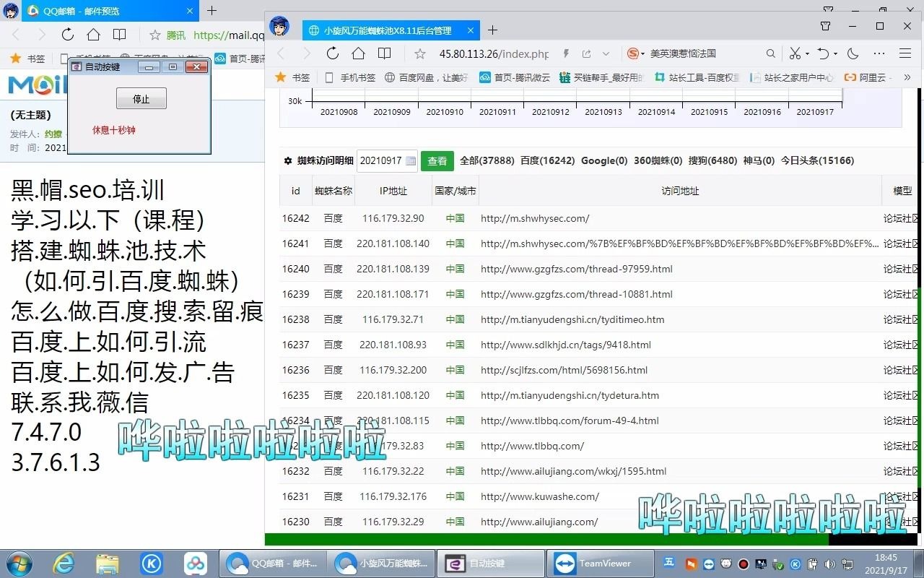Open new tab in spider pool browser
The width and height of the screenshot is (924, 578).
pos(492,30)
